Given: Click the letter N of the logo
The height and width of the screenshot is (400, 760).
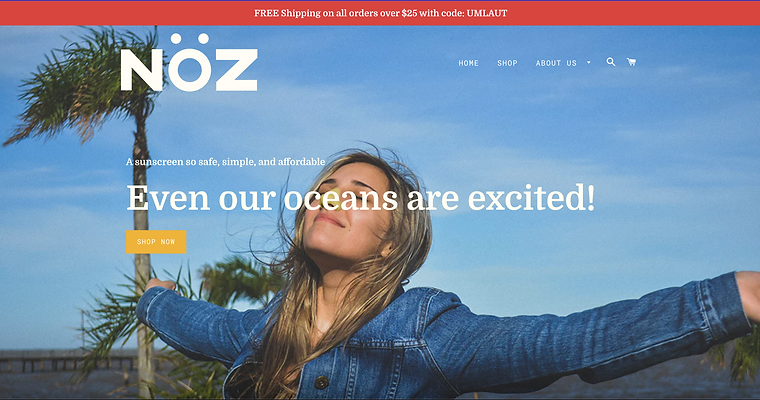Looking at the screenshot, I should (142, 70).
